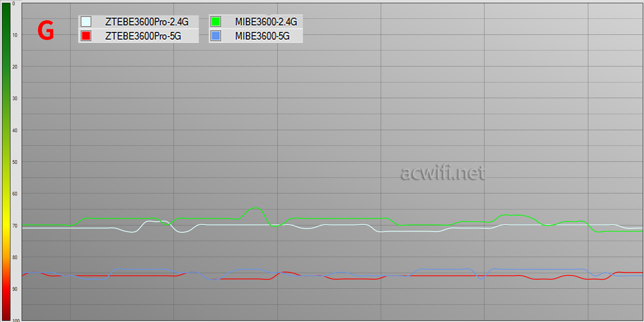The height and width of the screenshot is (322, 644).
Task: Click the 90 axis value
Action: [15, 289]
